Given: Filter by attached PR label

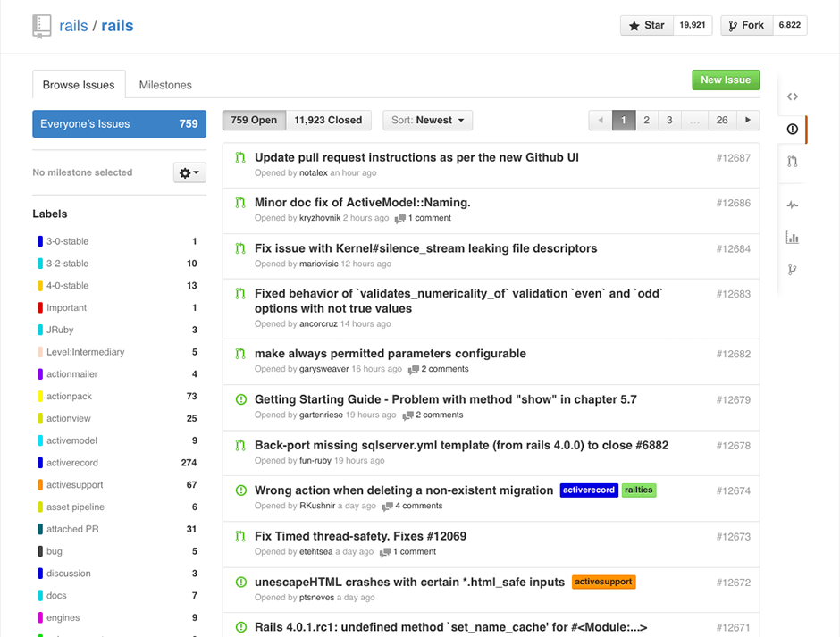Looking at the screenshot, I should 117,529.
